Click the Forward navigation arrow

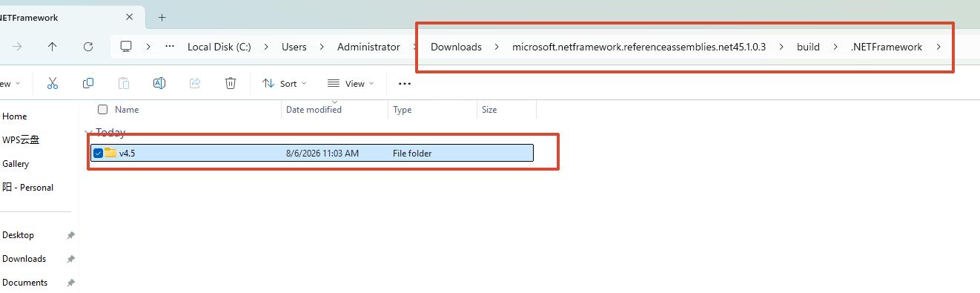click(17, 47)
